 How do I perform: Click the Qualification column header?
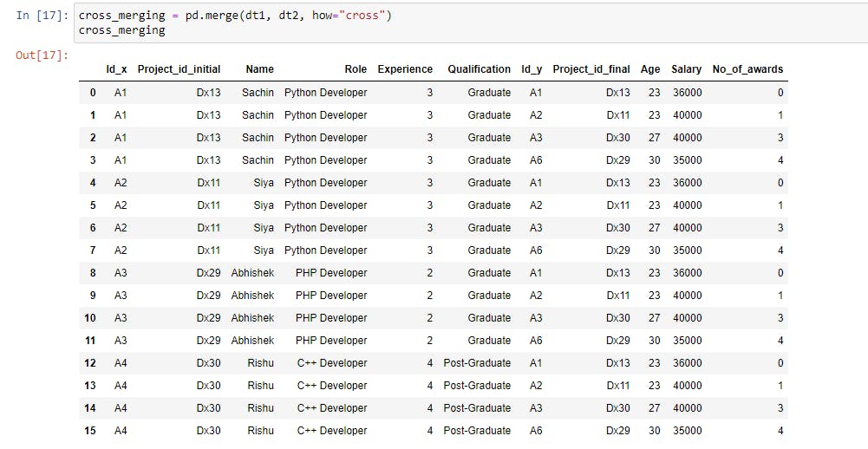pyautogui.click(x=480, y=69)
